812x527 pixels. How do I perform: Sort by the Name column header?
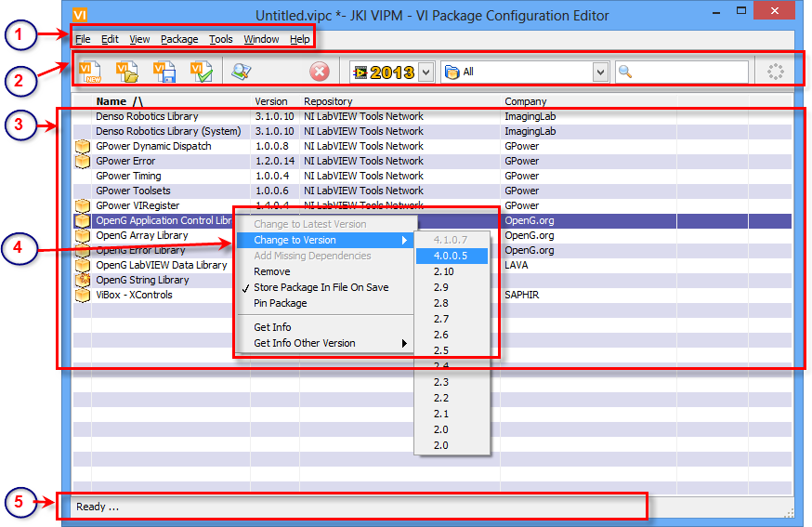(120, 101)
